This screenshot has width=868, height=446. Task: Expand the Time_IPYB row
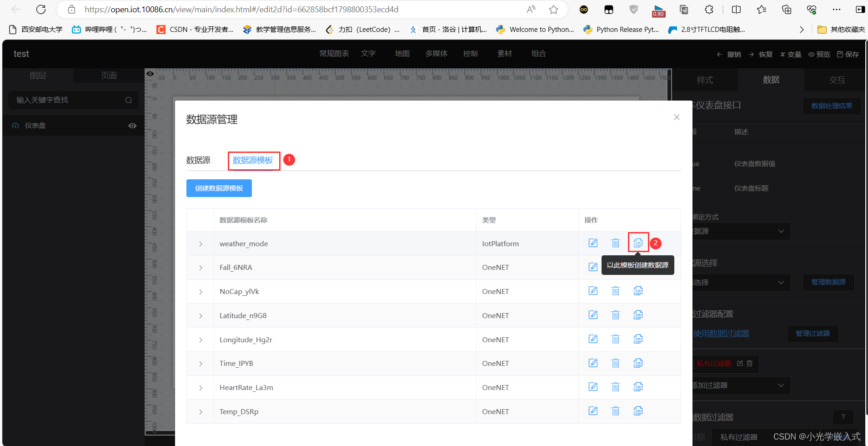(x=201, y=364)
